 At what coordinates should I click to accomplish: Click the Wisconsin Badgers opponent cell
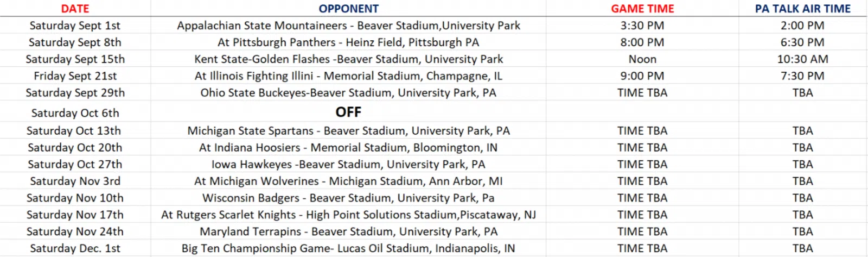click(x=348, y=198)
